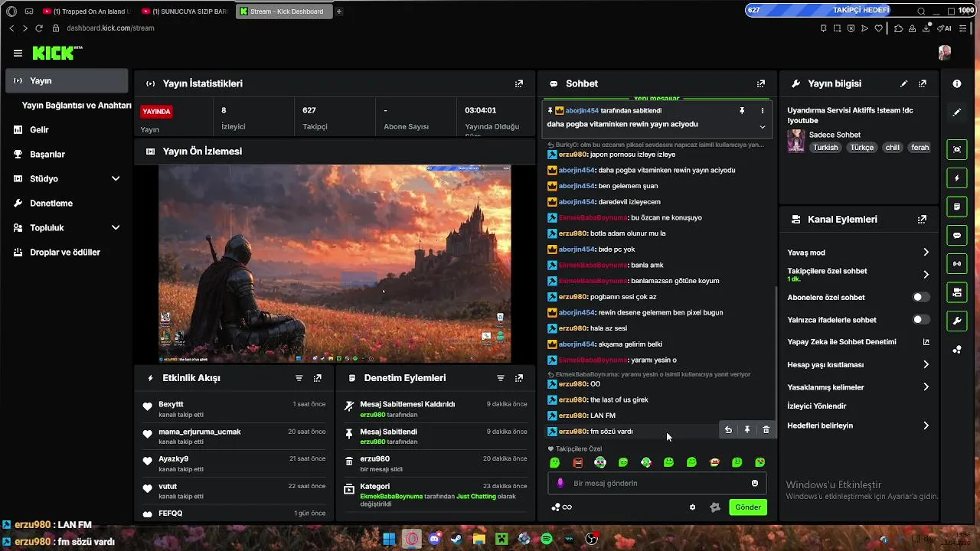The image size is (980, 551).
Task: Unpin the pinned chat message
Action: [x=742, y=111]
